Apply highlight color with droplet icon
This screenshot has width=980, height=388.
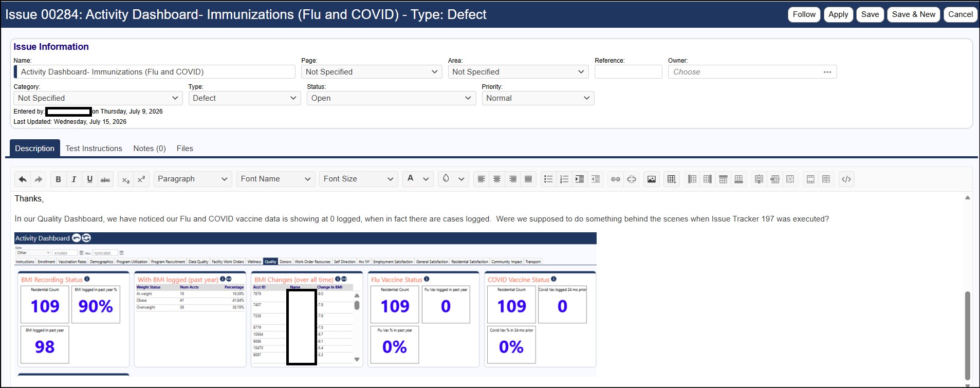pos(446,179)
